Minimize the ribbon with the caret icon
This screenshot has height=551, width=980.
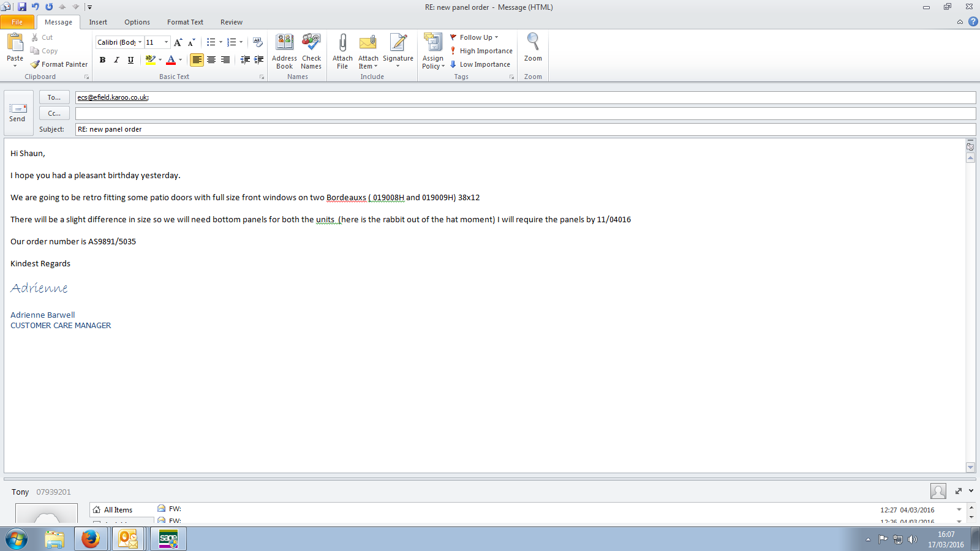pos(960,22)
